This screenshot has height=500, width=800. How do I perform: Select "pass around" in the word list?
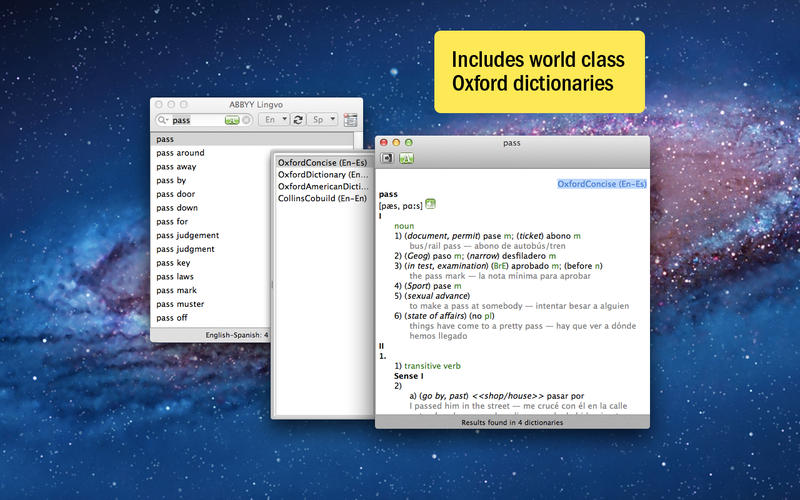(181, 153)
